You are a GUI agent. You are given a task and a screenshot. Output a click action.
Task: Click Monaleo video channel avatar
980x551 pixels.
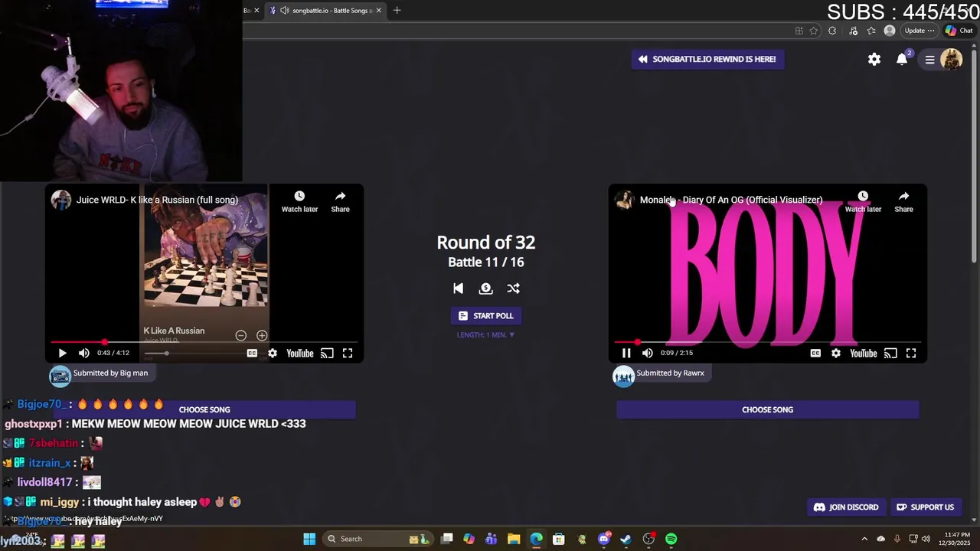[x=625, y=200]
